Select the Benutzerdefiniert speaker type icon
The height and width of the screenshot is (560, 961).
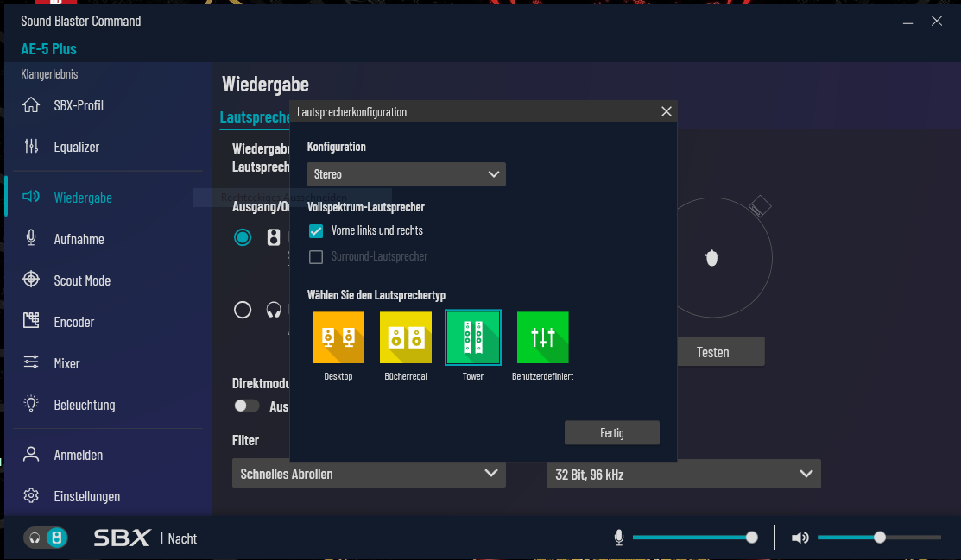pos(543,337)
